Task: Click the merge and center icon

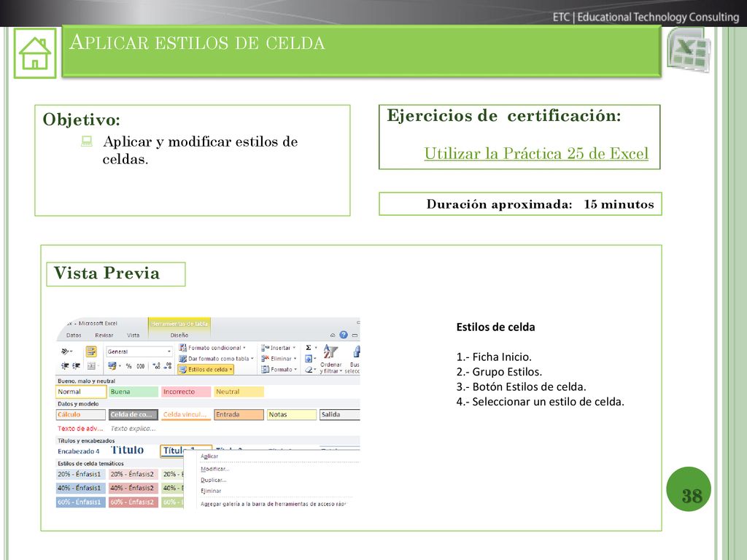Action: [x=93, y=366]
